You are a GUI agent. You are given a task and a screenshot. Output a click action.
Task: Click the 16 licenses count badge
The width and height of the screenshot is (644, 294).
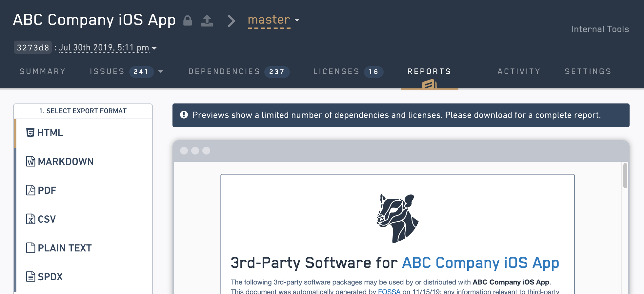[x=374, y=72]
